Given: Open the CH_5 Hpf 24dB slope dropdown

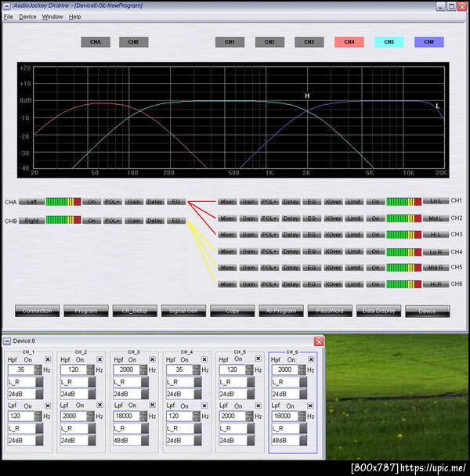Looking at the screenshot, I should 250,394.
